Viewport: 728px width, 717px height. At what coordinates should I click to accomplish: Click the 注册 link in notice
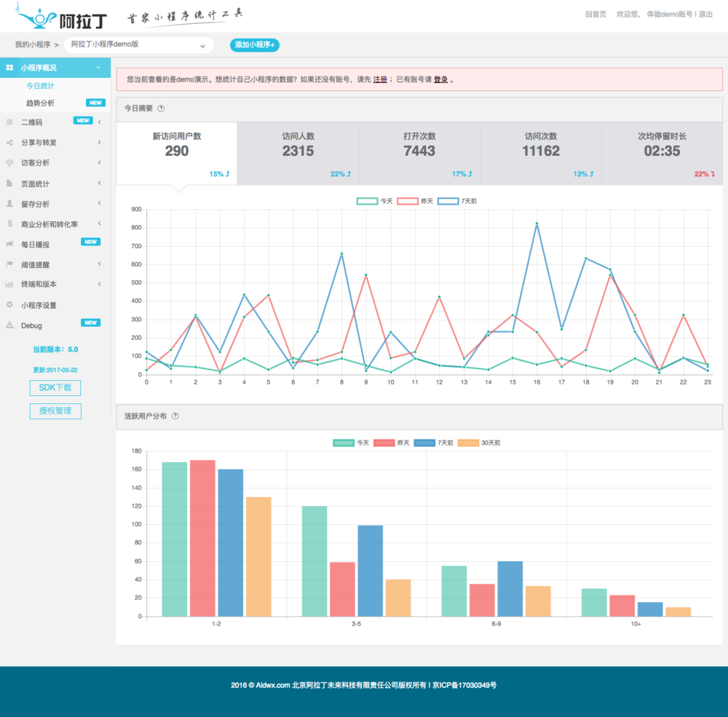380,79
